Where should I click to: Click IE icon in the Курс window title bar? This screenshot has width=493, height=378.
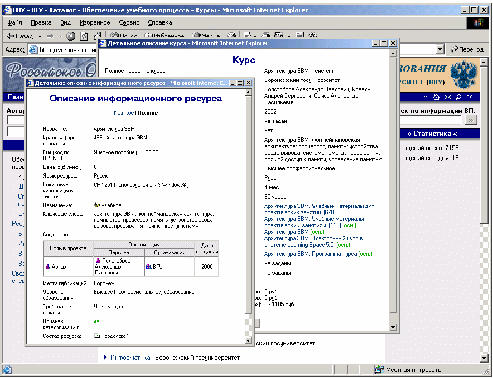pyautogui.click(x=103, y=43)
